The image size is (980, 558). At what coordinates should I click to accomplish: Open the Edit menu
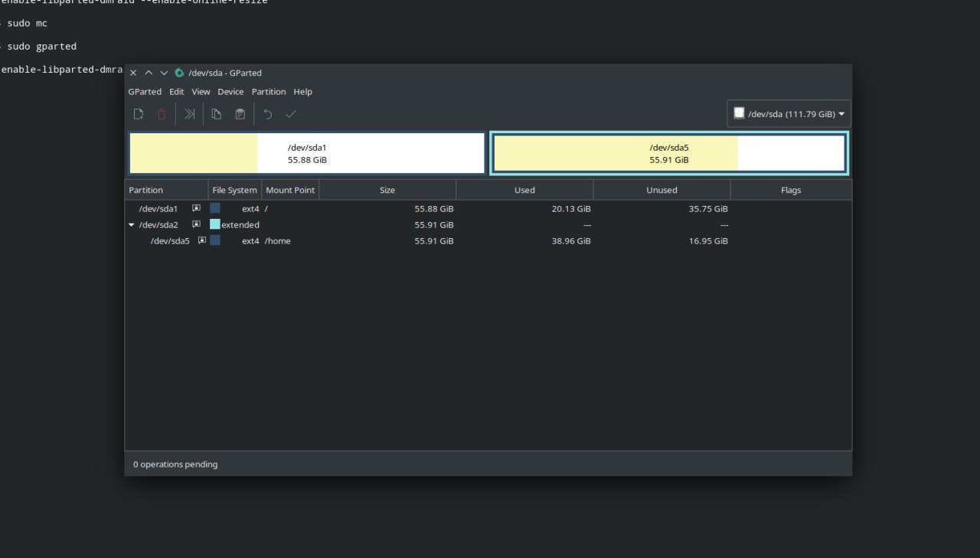point(177,92)
